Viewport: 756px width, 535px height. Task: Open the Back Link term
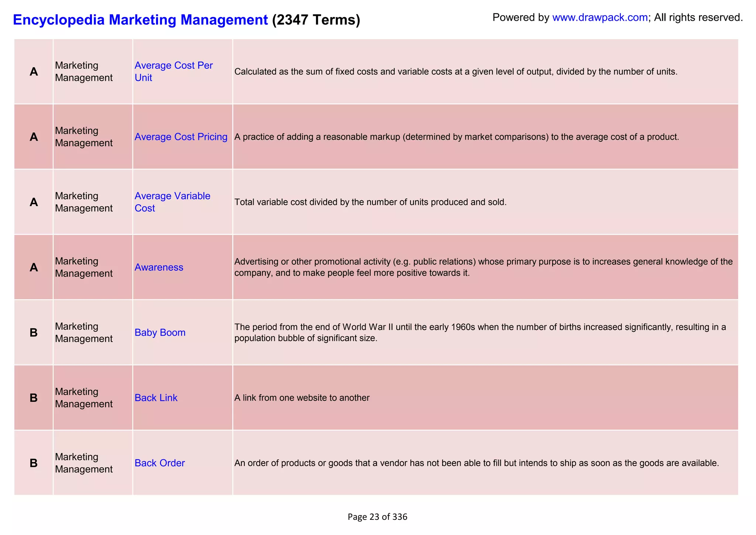click(x=156, y=398)
